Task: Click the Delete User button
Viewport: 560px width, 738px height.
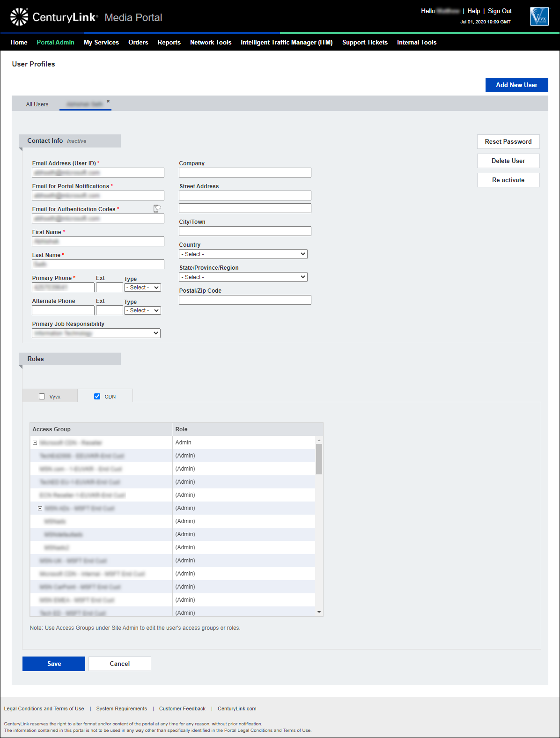Action: pos(508,161)
